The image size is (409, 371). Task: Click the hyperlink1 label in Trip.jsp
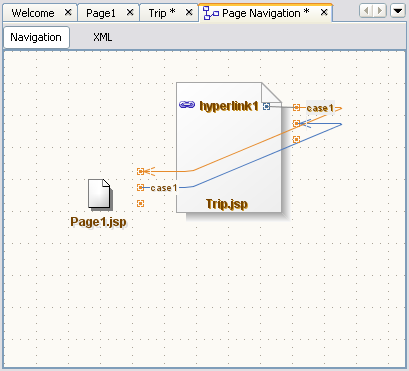pos(229,106)
